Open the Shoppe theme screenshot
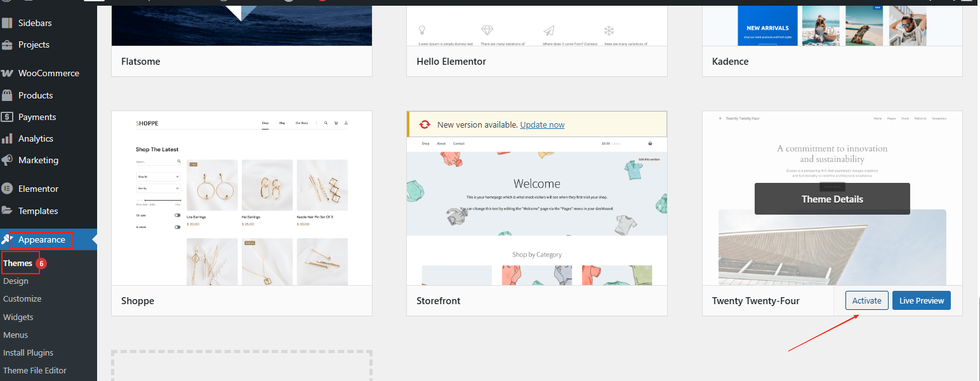 (x=242, y=198)
